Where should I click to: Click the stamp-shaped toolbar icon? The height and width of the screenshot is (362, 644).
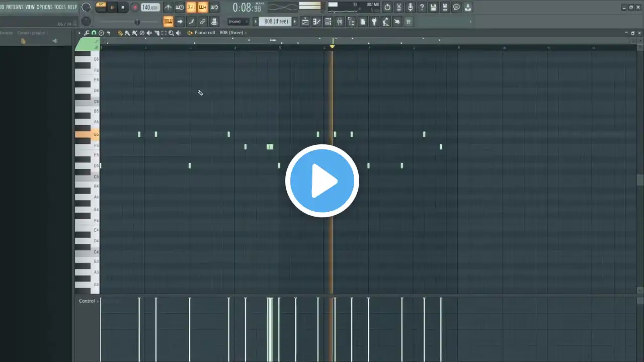(214, 22)
